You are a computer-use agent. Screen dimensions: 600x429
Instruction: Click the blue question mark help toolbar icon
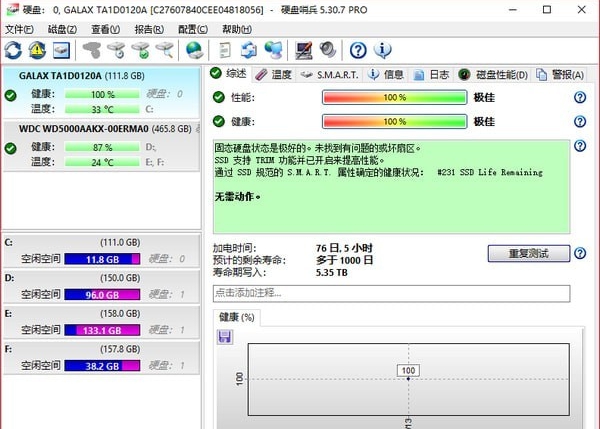click(x=358, y=50)
